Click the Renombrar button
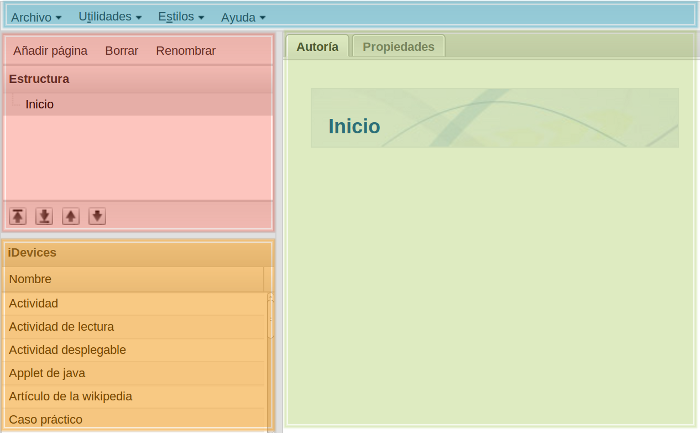 (186, 51)
